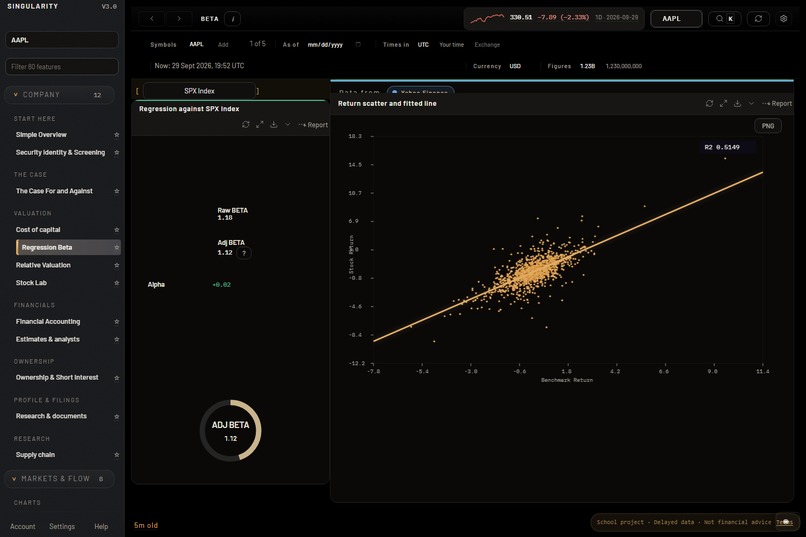Open Relative Valuation feature
The image size is (806, 537).
click(x=43, y=265)
